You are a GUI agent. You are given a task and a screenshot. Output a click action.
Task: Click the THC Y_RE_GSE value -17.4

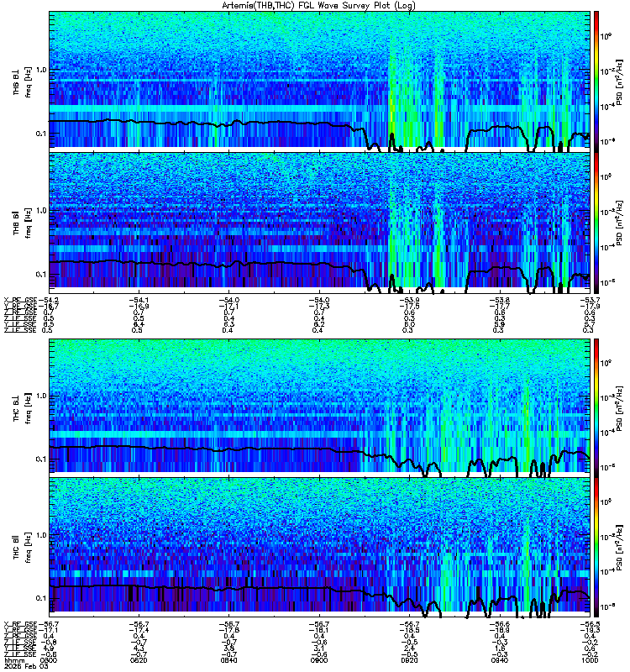(139, 630)
